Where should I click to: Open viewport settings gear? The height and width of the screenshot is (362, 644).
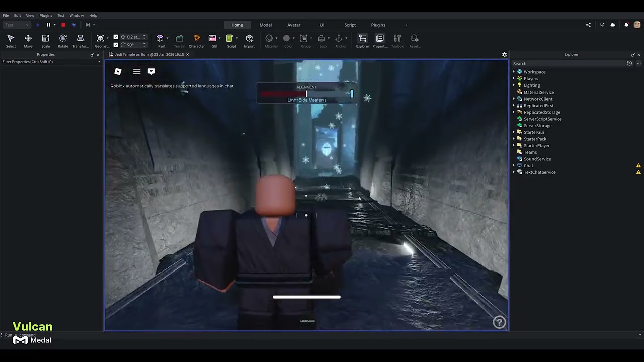point(504,54)
